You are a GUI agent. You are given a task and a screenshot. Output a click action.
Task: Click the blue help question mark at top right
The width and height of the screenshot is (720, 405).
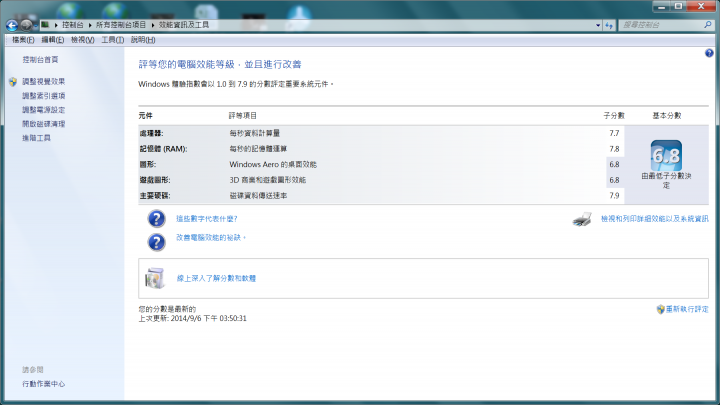click(709, 53)
